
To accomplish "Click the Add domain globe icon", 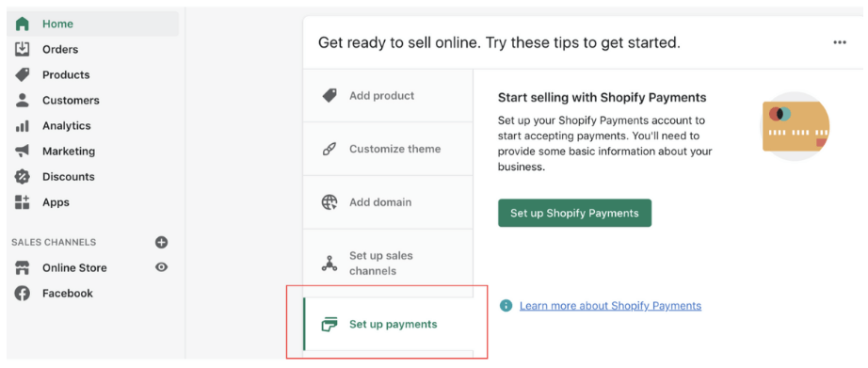I will 330,202.
